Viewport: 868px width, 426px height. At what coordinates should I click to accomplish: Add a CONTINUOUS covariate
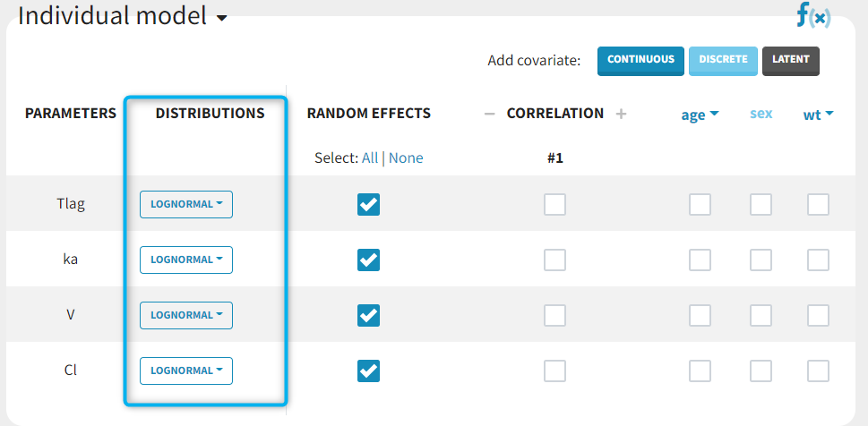tap(640, 60)
